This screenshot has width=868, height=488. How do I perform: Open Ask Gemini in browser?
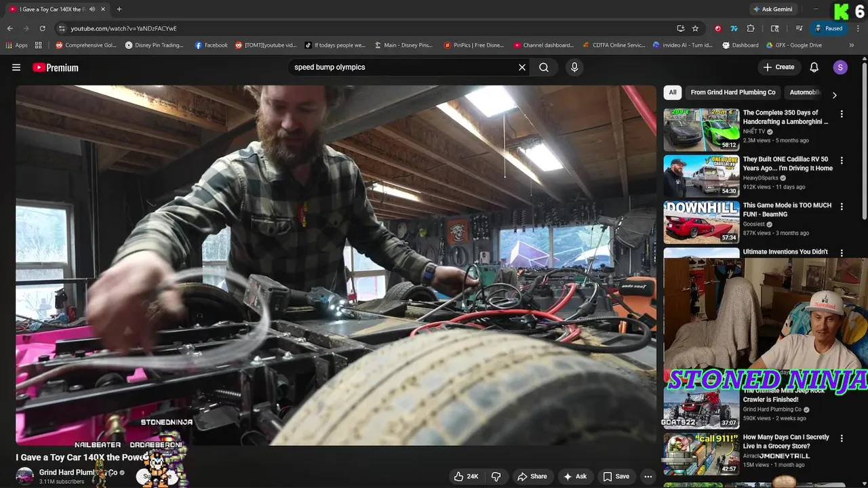[x=772, y=9]
